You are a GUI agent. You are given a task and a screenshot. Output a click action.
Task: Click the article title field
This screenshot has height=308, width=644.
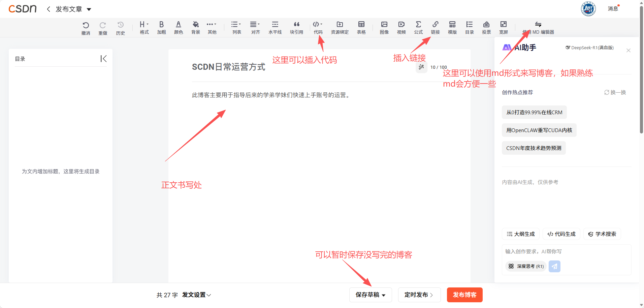coord(303,67)
